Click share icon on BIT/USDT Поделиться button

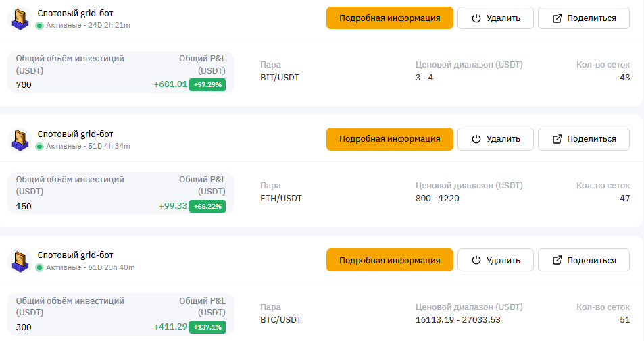click(557, 18)
